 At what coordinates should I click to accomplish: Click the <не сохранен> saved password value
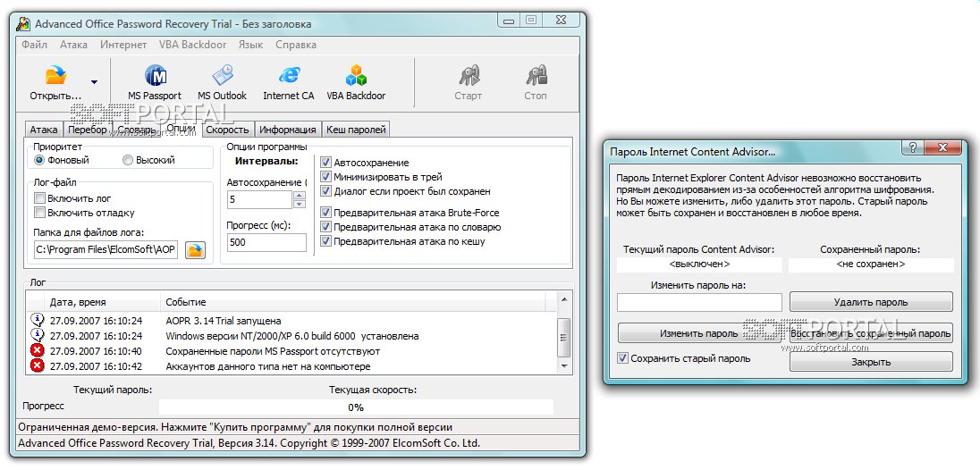pyautogui.click(x=871, y=264)
